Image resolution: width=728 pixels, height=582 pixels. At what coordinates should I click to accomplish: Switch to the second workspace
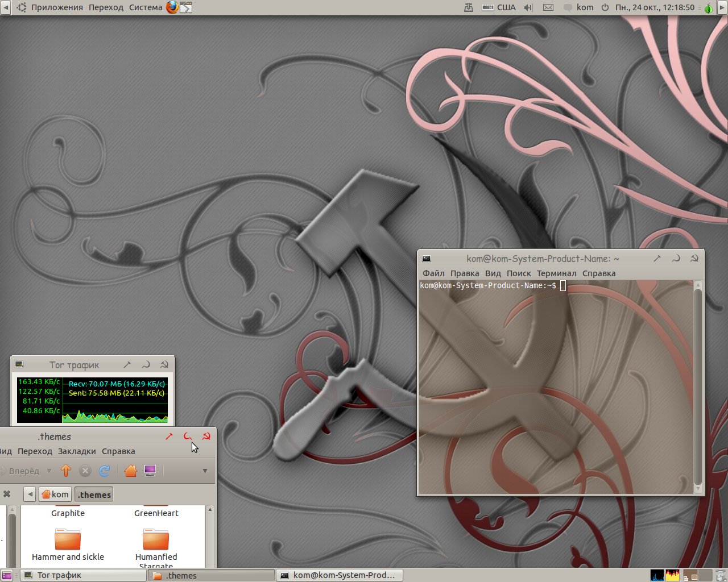pyautogui.click(x=704, y=575)
